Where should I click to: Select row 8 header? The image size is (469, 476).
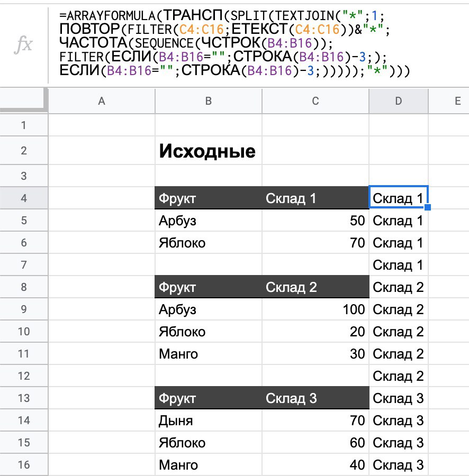[24, 287]
